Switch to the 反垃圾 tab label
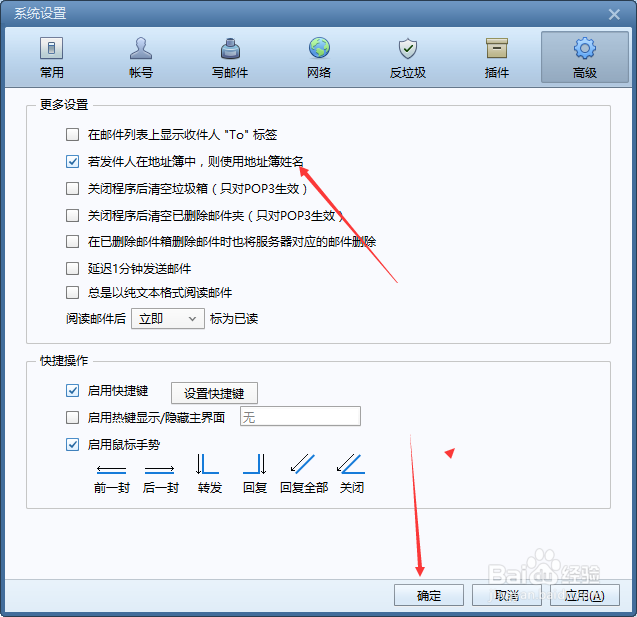Image resolution: width=637 pixels, height=617 pixels. 408,73
